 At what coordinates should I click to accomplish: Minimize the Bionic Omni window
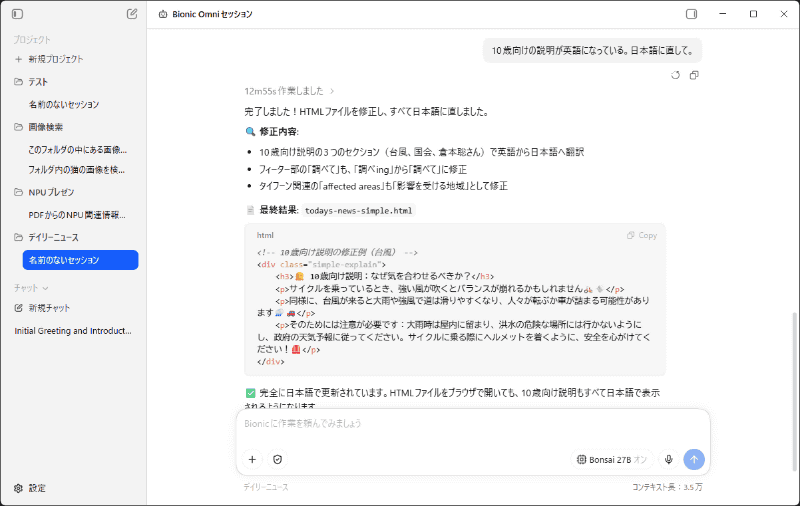722,14
